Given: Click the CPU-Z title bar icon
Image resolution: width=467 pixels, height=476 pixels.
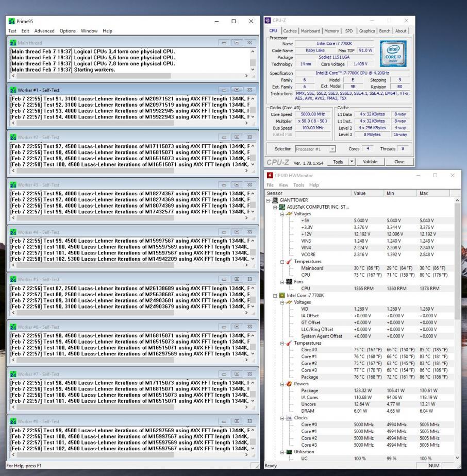Looking at the screenshot, I should coord(268,20).
